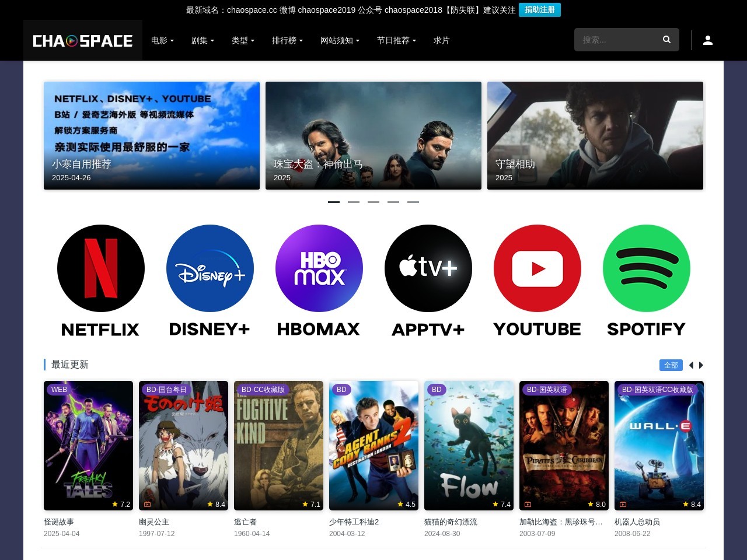This screenshot has width=747, height=560.
Task: Click the 1997-07-12 release date
Action: point(156,534)
